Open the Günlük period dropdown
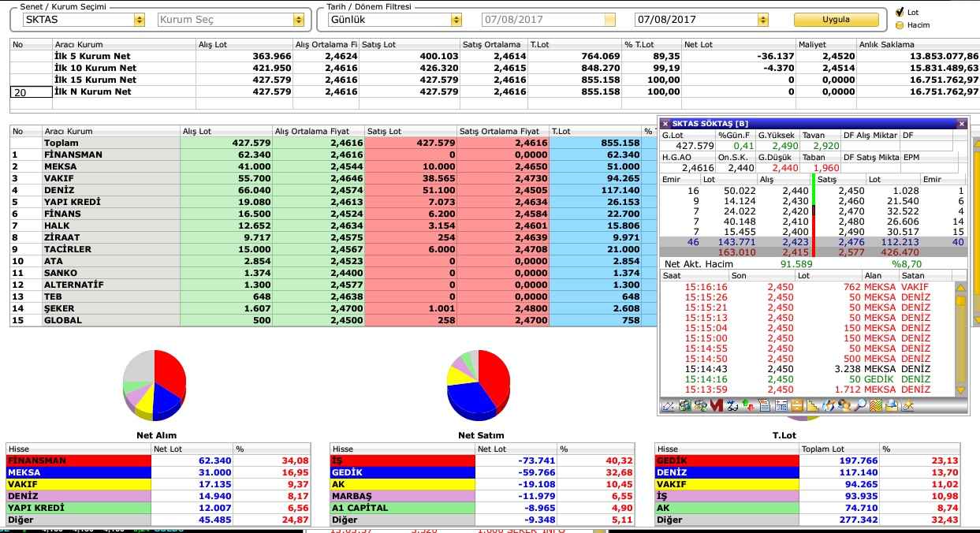 pos(456,20)
